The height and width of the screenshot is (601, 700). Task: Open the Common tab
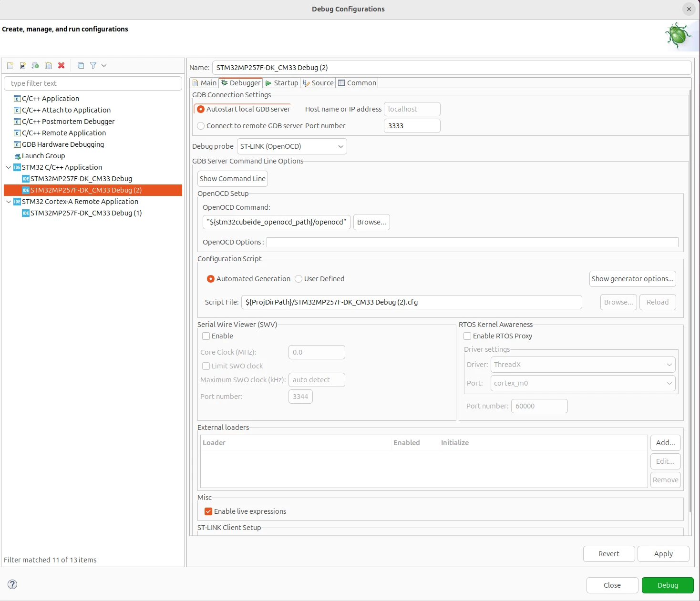[357, 83]
